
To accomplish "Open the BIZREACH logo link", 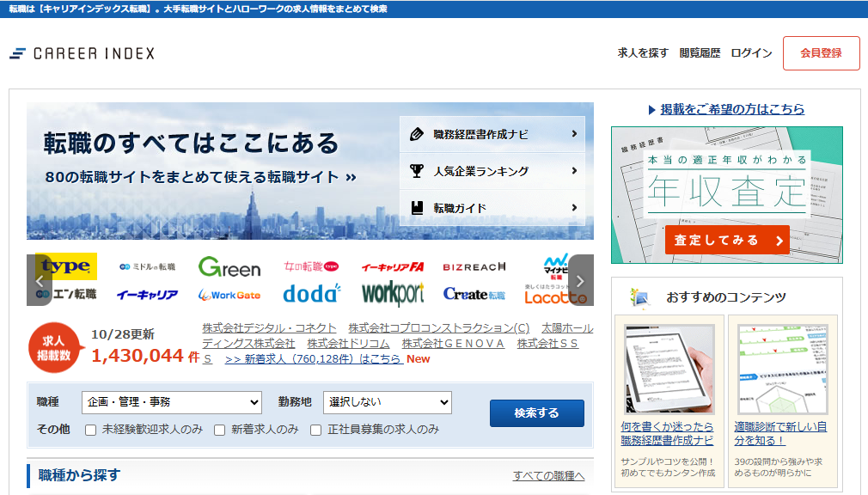I will [x=474, y=267].
